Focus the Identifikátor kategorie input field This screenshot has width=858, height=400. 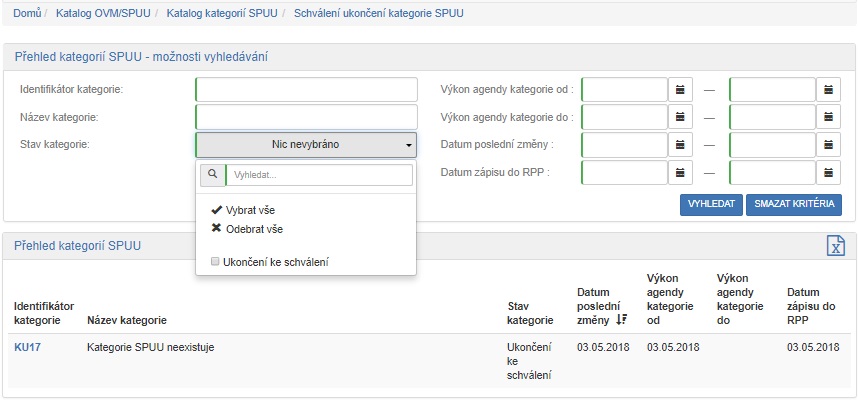(x=306, y=90)
